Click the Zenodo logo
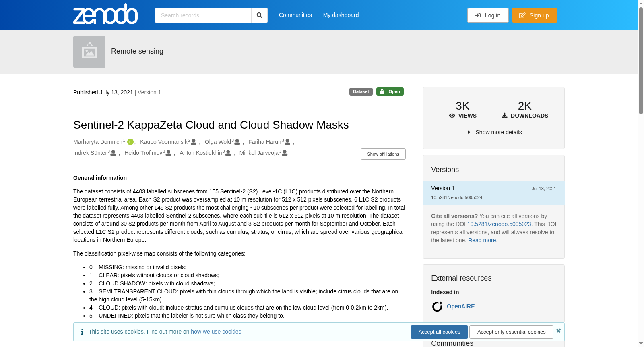 pos(105,14)
